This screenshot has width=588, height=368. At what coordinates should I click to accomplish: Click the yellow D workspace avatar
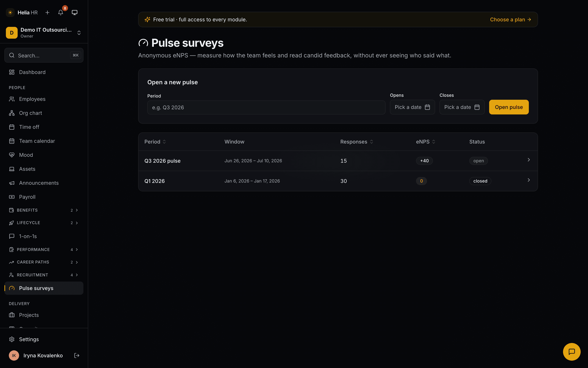point(12,33)
